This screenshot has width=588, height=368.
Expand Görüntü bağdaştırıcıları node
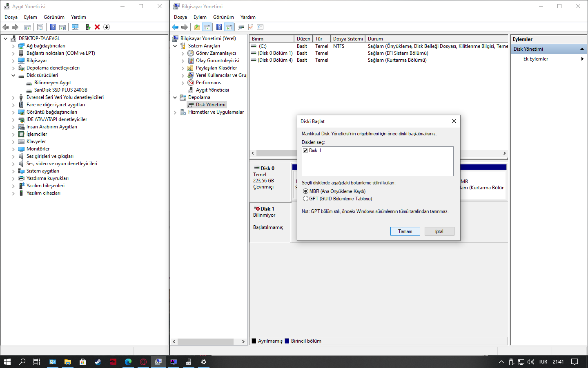click(13, 112)
